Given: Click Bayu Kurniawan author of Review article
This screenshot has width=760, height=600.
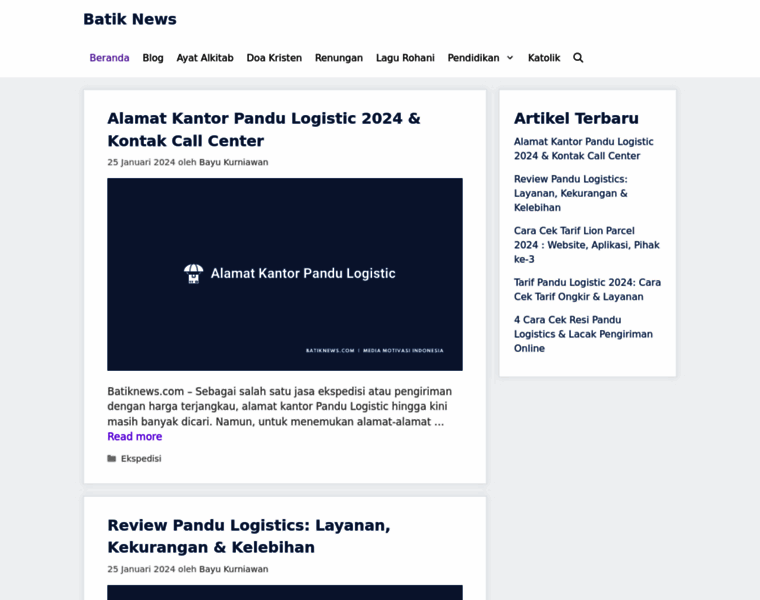Looking at the screenshot, I should 234,569.
